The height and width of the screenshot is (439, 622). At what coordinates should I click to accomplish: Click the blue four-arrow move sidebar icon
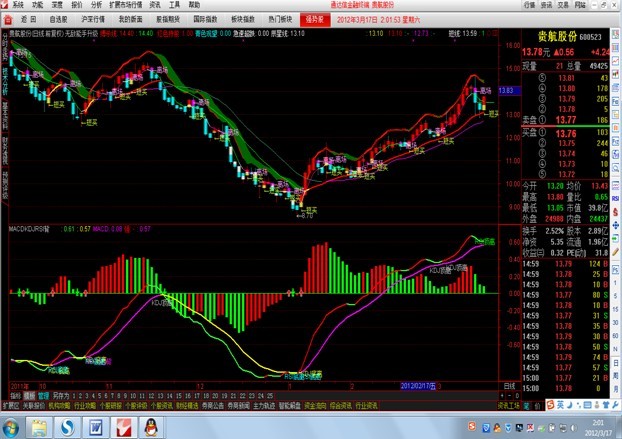616,225
